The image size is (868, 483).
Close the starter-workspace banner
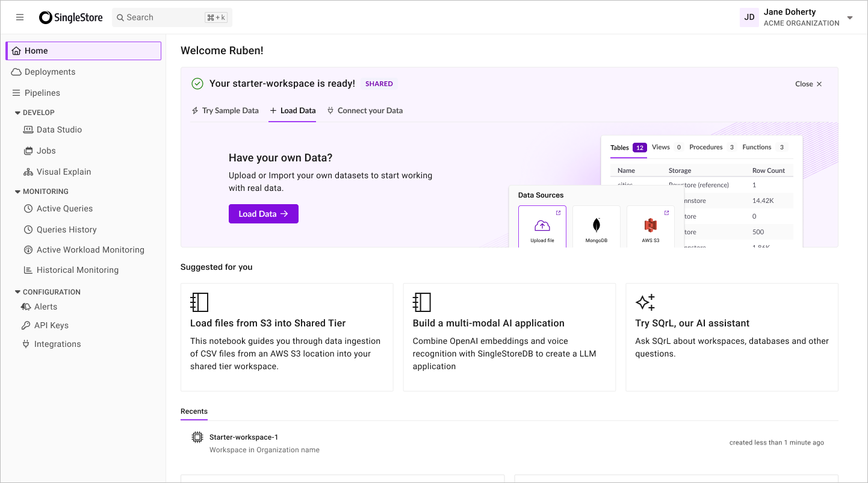click(808, 84)
